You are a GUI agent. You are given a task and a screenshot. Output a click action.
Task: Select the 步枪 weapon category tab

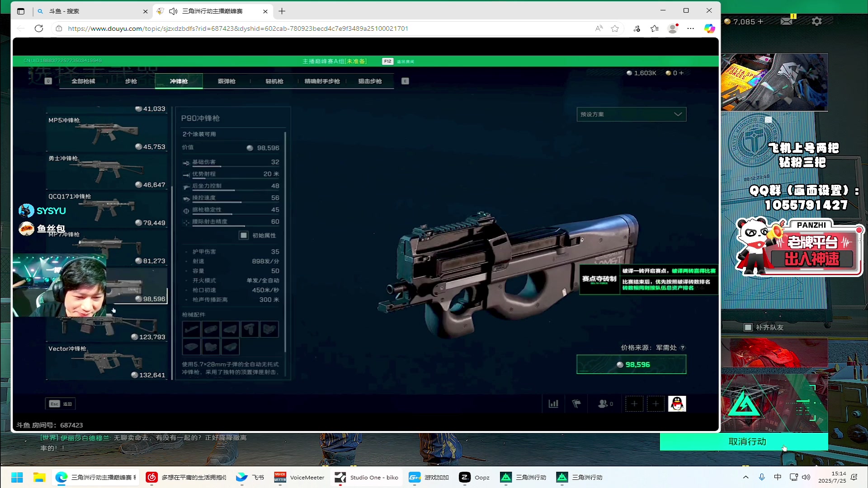131,81
